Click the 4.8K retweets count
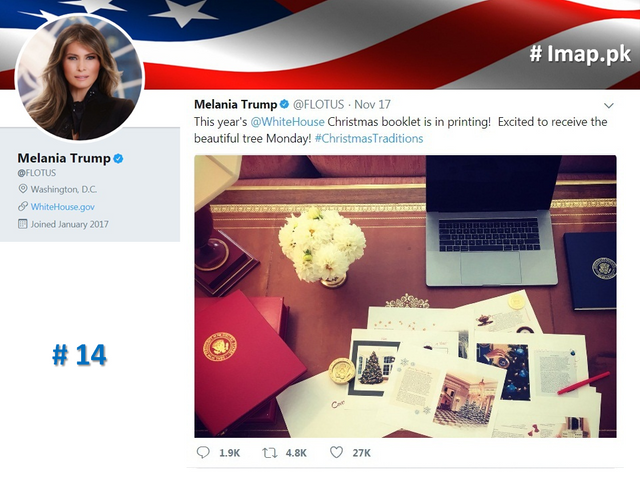Image resolution: width=640 pixels, height=480 pixels. [296, 453]
